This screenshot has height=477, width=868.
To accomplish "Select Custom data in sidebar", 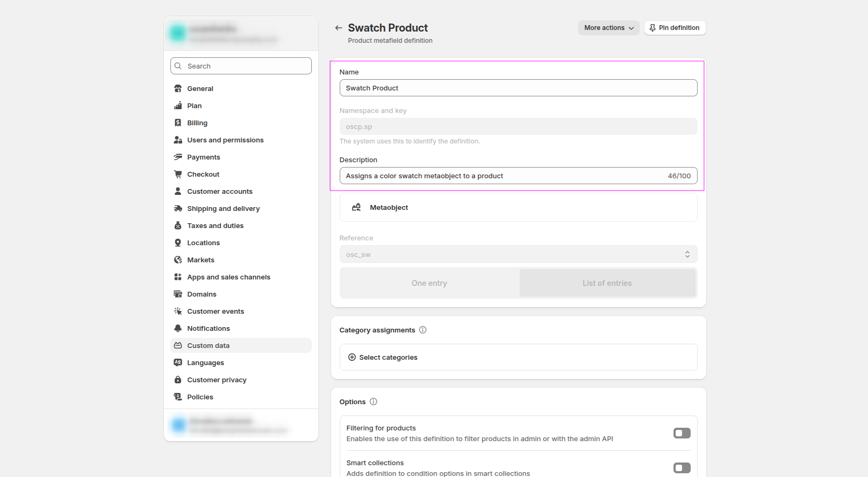I will tap(241, 345).
